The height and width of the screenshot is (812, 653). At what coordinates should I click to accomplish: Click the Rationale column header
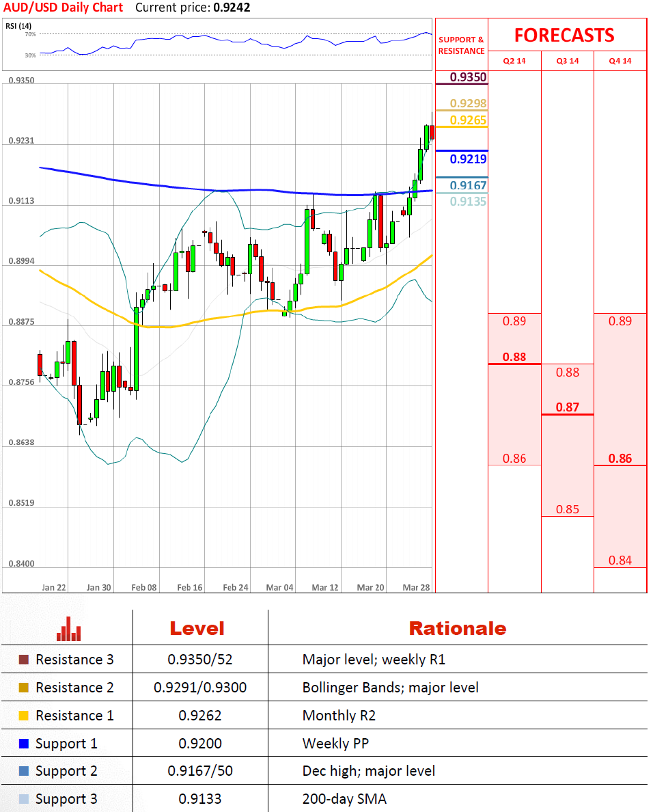(x=457, y=628)
